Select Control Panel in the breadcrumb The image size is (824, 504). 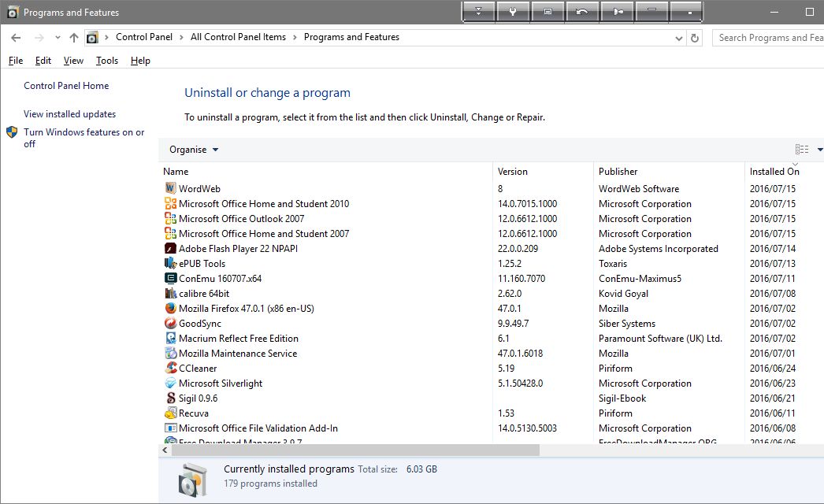(144, 37)
